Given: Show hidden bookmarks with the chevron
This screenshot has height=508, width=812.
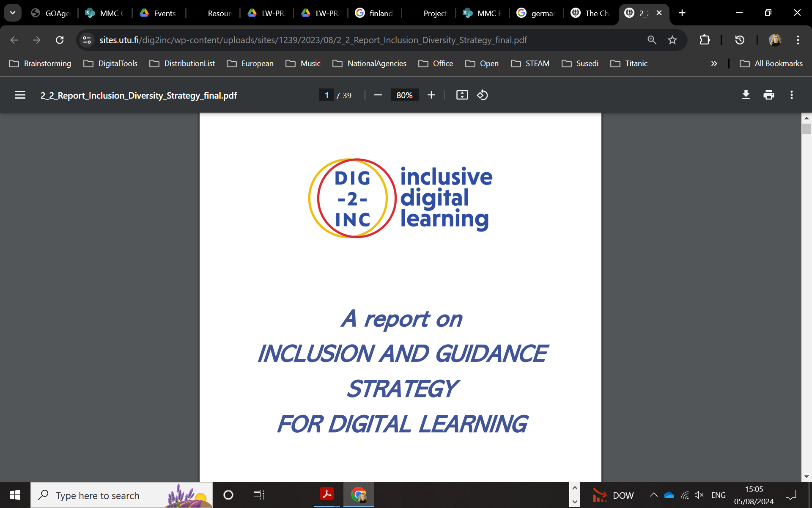Looking at the screenshot, I should pyautogui.click(x=714, y=63).
